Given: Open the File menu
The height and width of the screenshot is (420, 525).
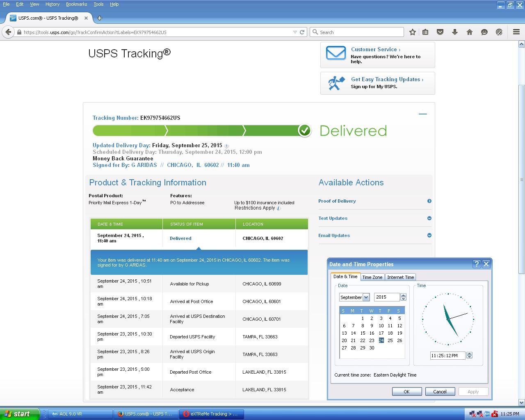Looking at the screenshot, I should click(6, 4).
